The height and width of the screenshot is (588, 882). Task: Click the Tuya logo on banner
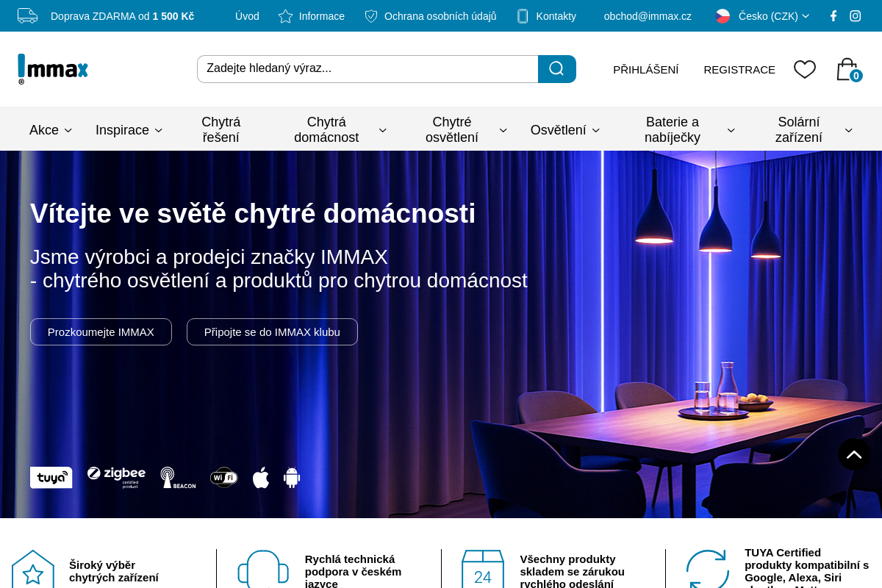51,478
